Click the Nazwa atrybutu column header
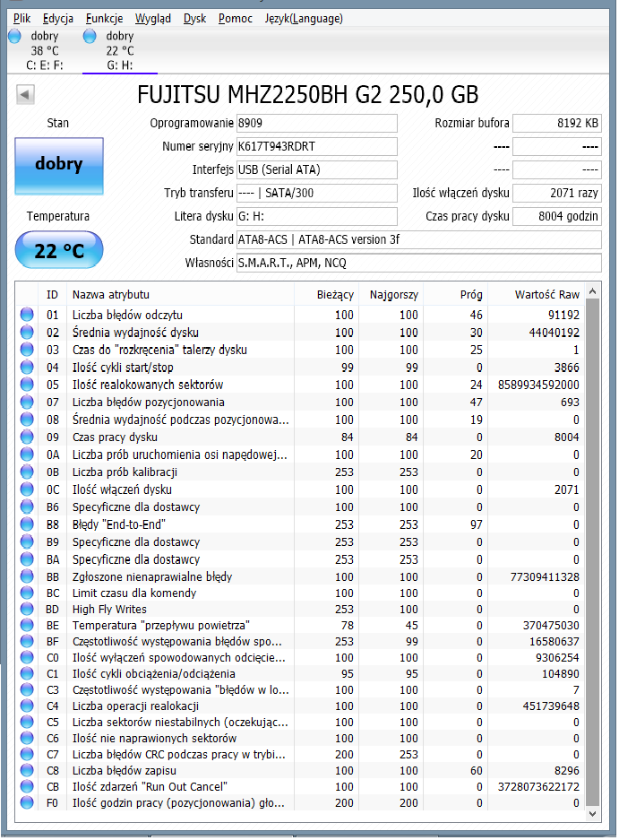Viewport: 619px width, 840px height. point(180,295)
